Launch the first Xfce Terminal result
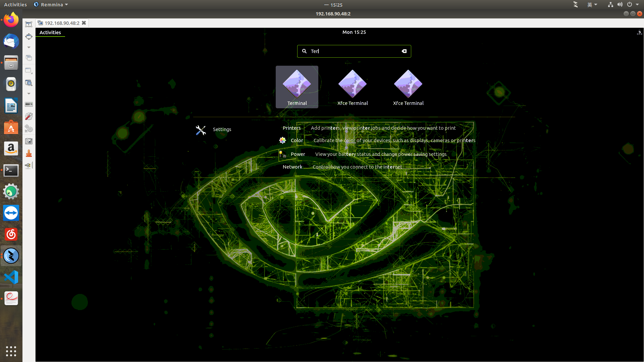644x362 pixels. pyautogui.click(x=353, y=87)
